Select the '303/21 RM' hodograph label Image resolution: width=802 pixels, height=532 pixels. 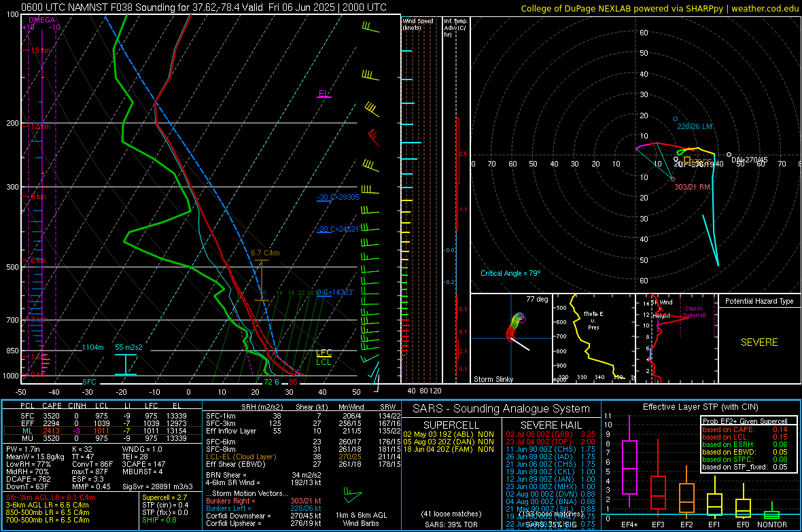tap(692, 188)
